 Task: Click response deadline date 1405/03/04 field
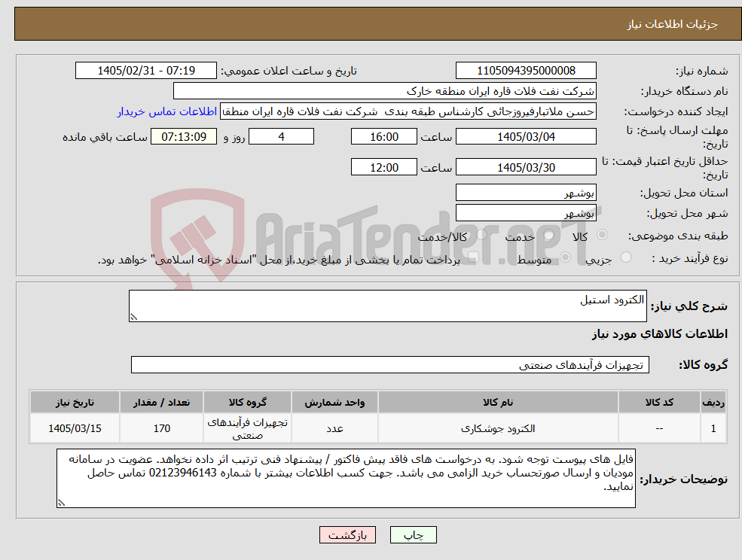coord(526,137)
